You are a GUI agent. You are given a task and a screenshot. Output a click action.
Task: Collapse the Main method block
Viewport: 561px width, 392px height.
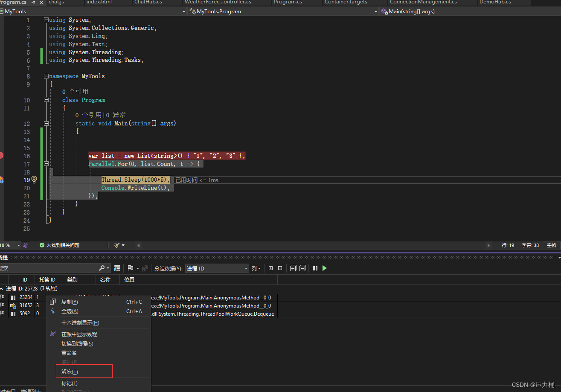click(46, 124)
